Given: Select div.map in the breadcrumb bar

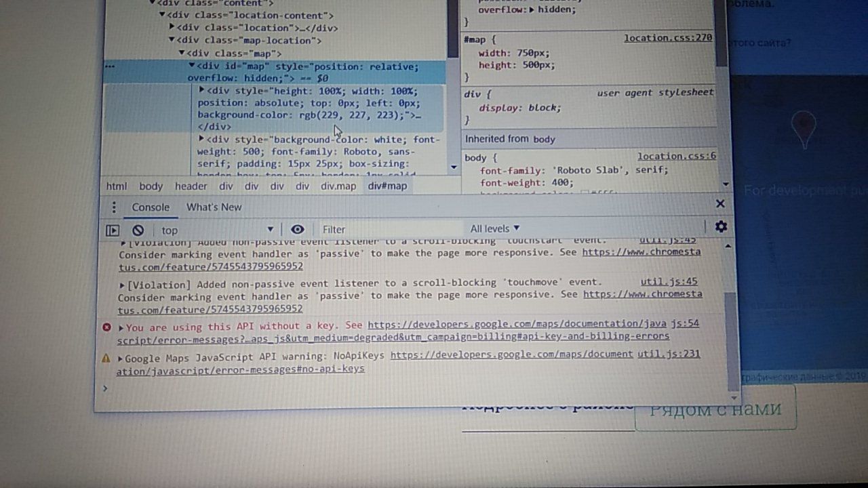Looking at the screenshot, I should (x=338, y=186).
